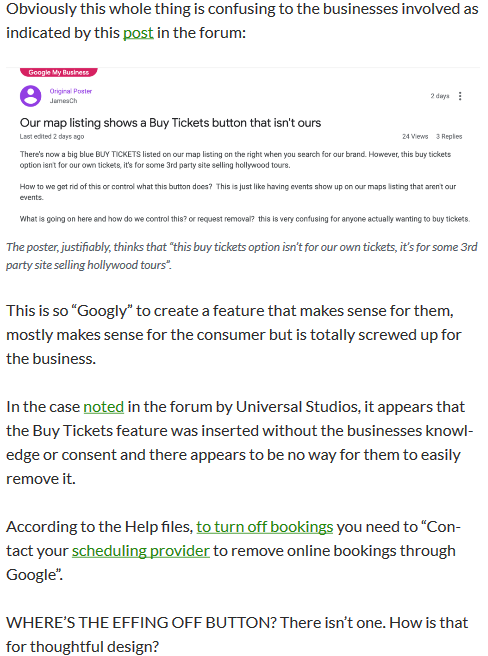This screenshot has width=488, height=656.
Task: Open the 'to turn off bookings' link
Action: 265,527
